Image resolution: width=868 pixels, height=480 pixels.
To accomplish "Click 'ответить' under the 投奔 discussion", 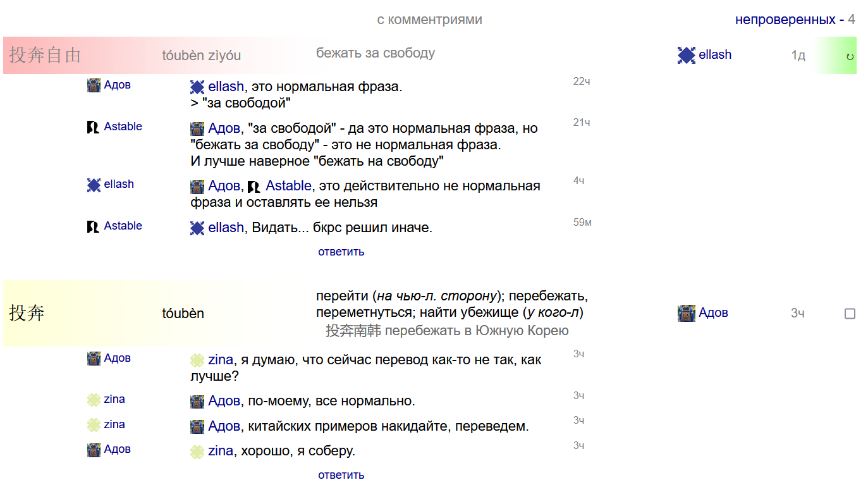I will click(x=341, y=475).
